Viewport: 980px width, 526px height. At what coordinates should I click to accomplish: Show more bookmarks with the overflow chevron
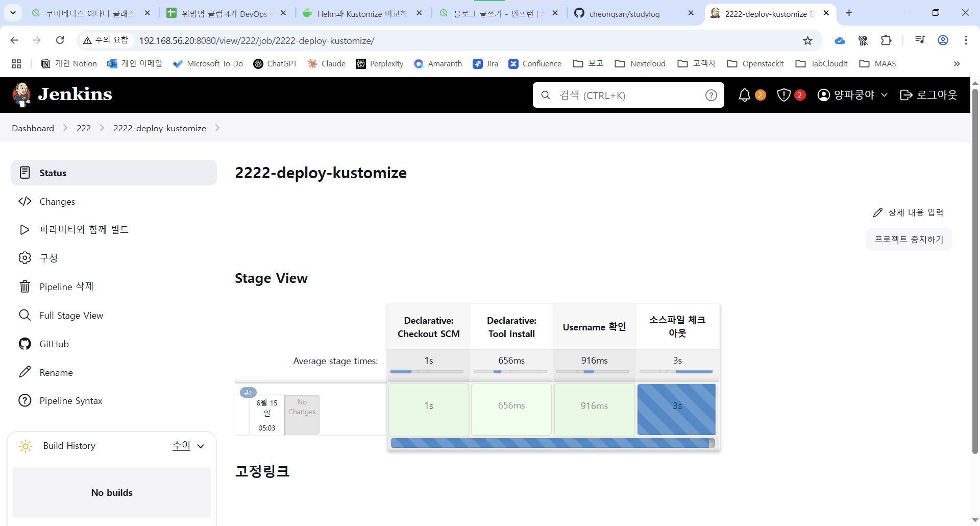click(957, 64)
